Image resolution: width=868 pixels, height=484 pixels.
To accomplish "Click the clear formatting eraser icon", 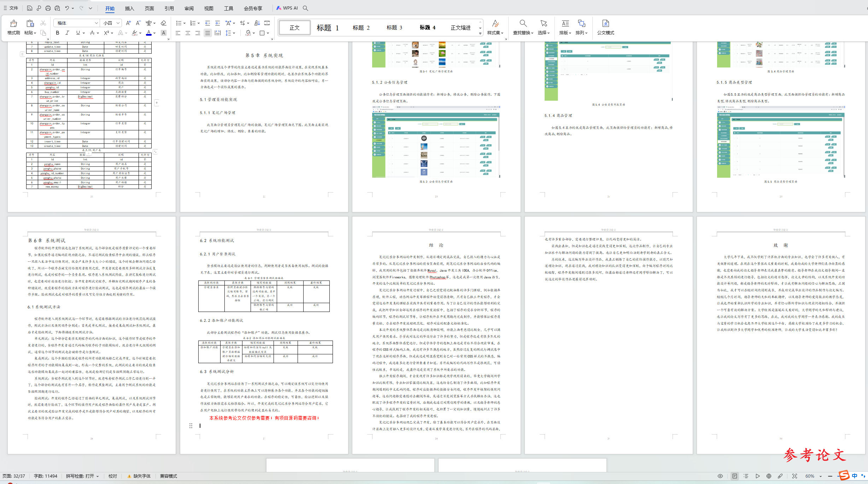I will [163, 23].
